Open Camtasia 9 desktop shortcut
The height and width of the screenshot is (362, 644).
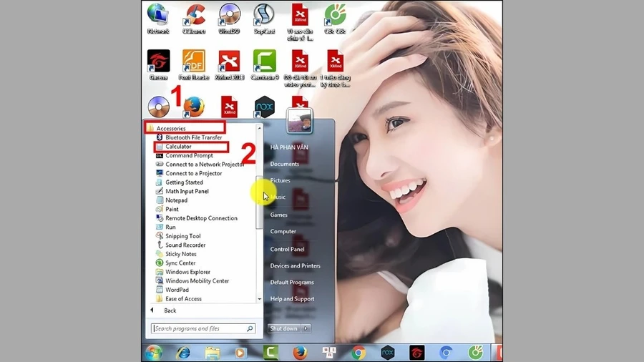pyautogui.click(x=265, y=65)
